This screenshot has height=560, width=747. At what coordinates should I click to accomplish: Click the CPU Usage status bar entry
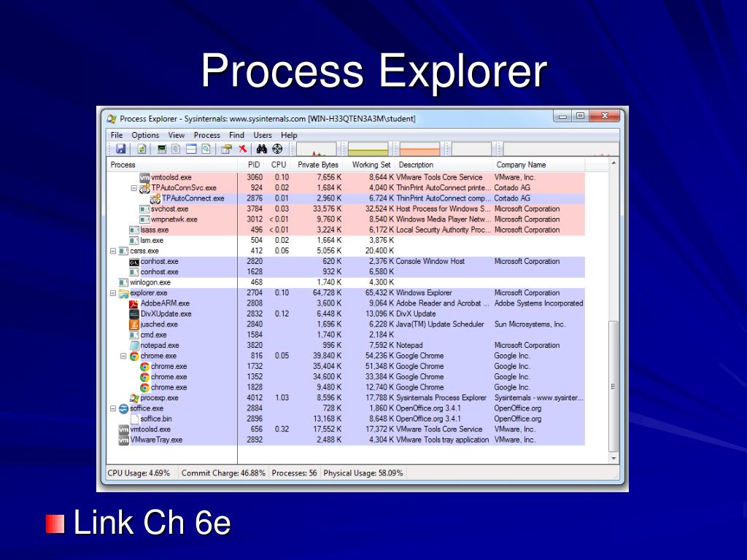tap(139, 473)
